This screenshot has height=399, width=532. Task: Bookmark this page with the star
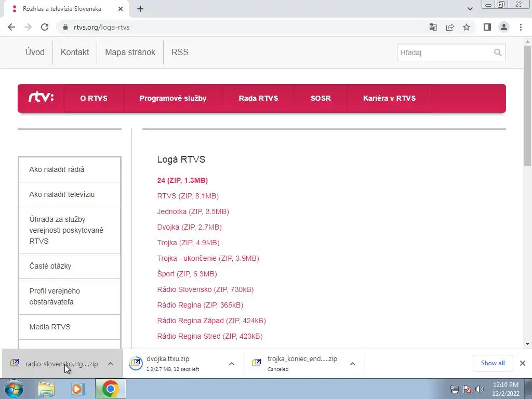467,27
